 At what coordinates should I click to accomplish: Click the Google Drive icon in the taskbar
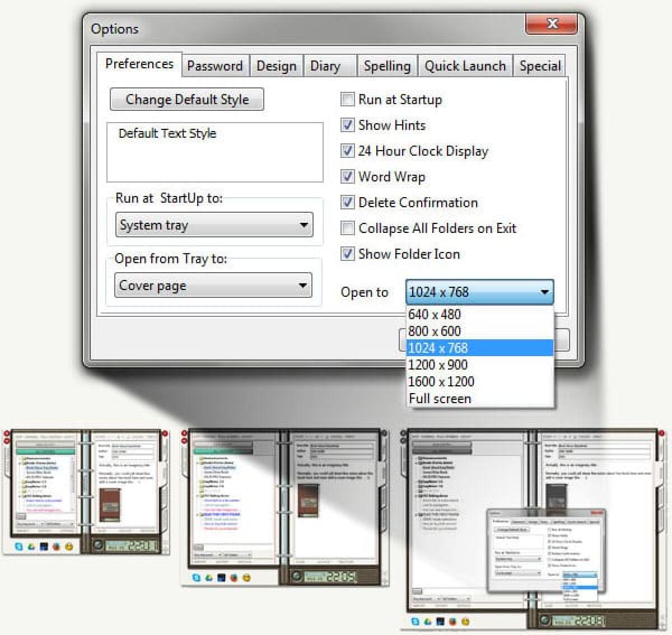(31, 546)
